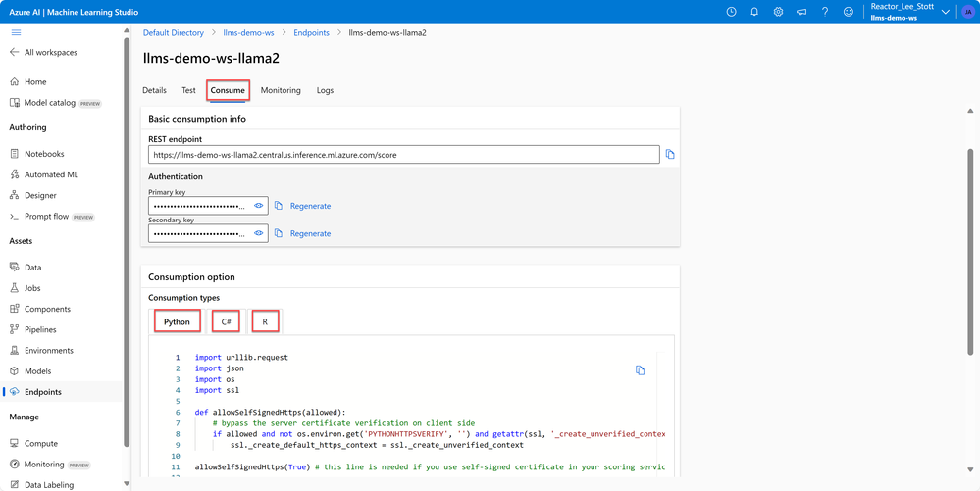Image resolution: width=980 pixels, height=491 pixels.
Task: Click the JA account avatar
Action: [968, 12]
